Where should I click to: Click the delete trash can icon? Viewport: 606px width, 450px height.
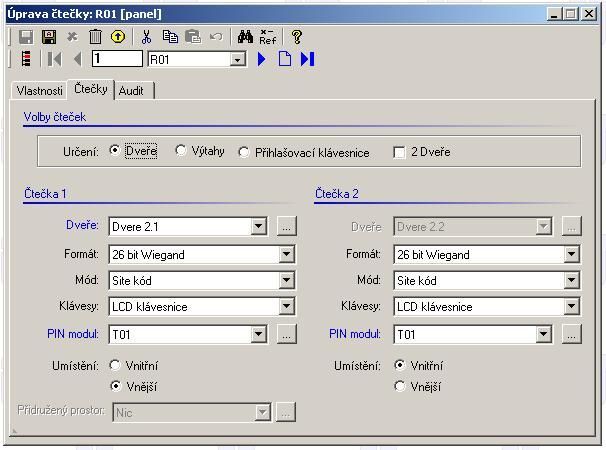(95, 37)
